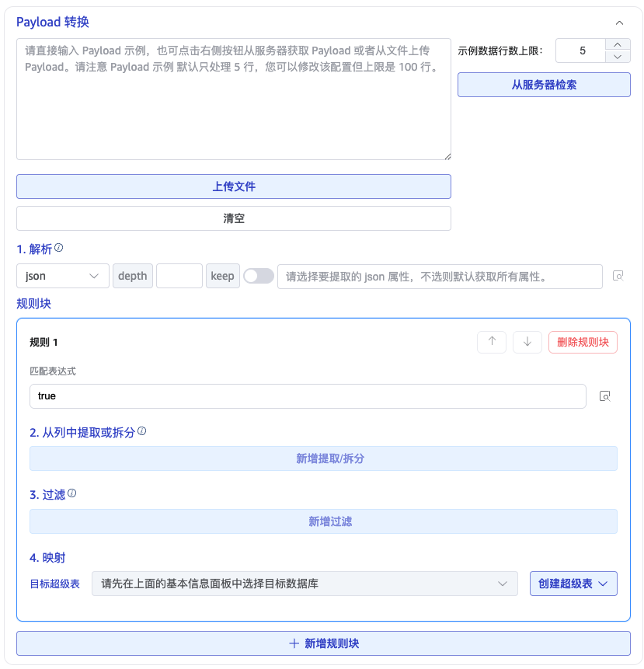The height and width of the screenshot is (669, 644).
Task: Click the Payload example text area
Action: [234, 99]
